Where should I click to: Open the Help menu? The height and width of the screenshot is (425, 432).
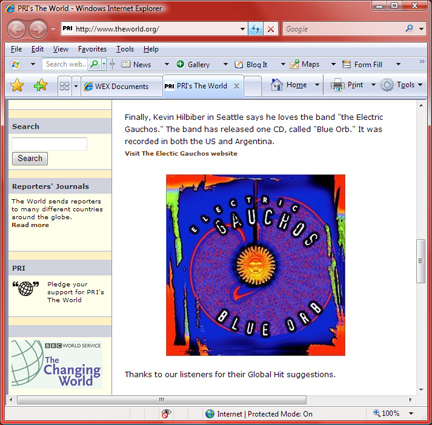click(151, 49)
